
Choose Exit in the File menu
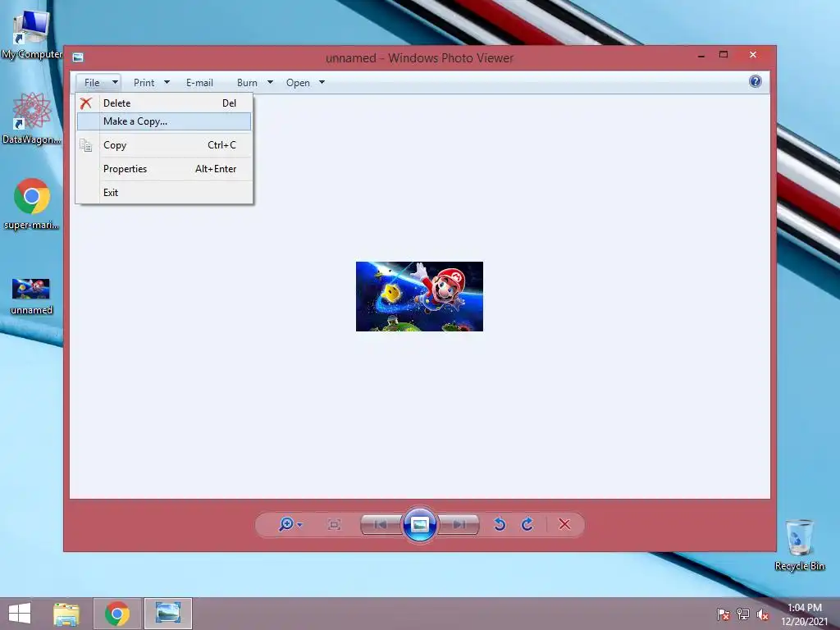pos(164,192)
